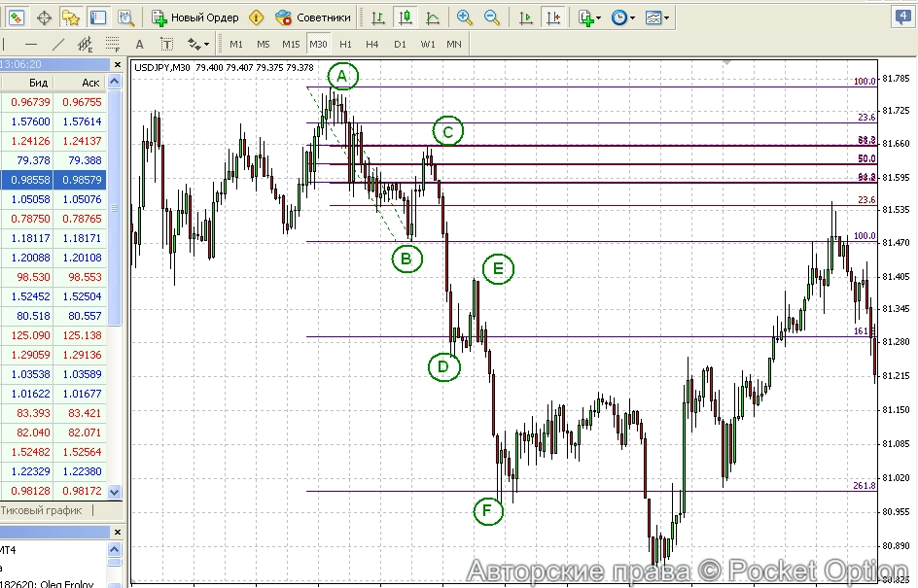Zoom out of the chart
This screenshot has height=588, width=918.
pos(492,17)
